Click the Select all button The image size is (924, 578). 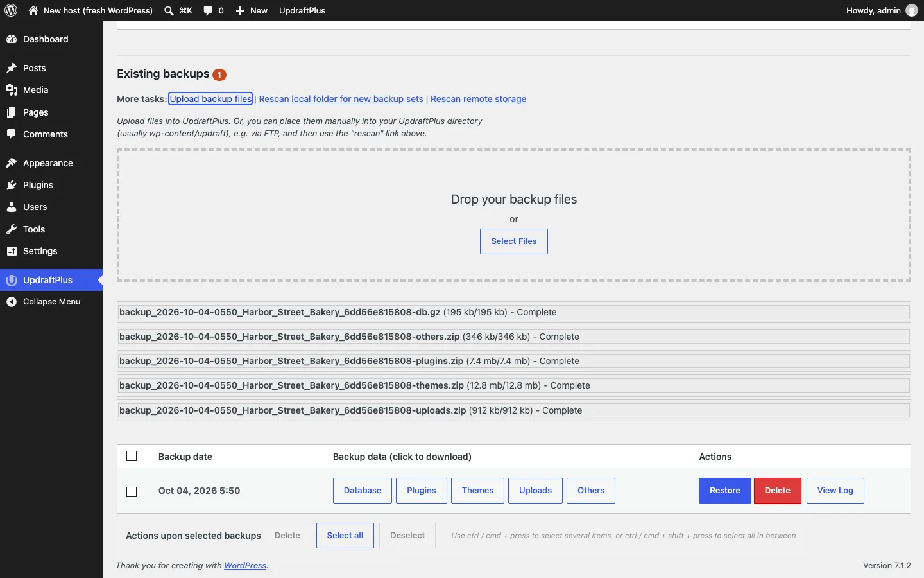345,536
